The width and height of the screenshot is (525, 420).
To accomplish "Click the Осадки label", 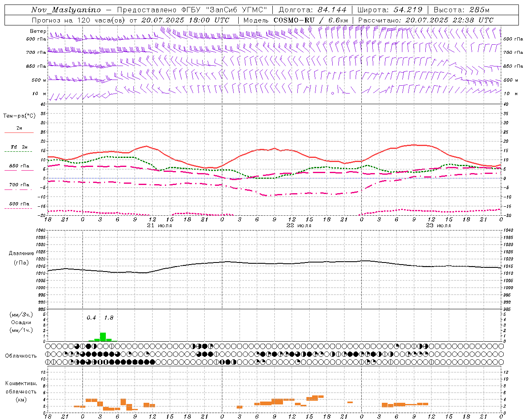I will pos(21,322).
